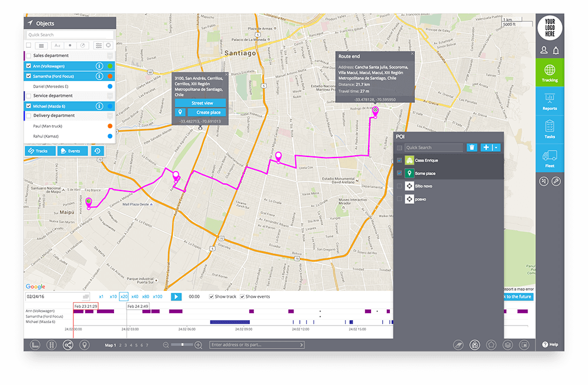The height and width of the screenshot is (385, 588).
Task: Open the add POI dropdown arrow
Action: click(x=497, y=148)
